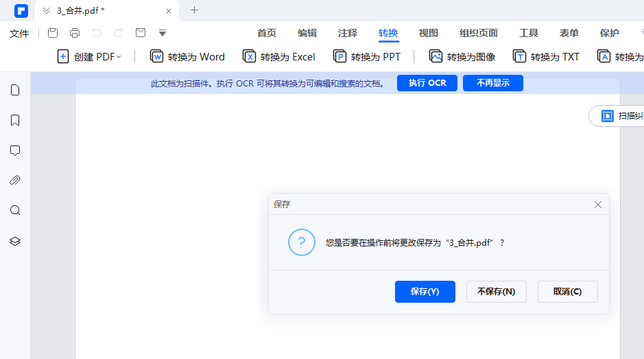Click the print icon in quick toolbar
This screenshot has height=359, width=644.
(x=75, y=33)
